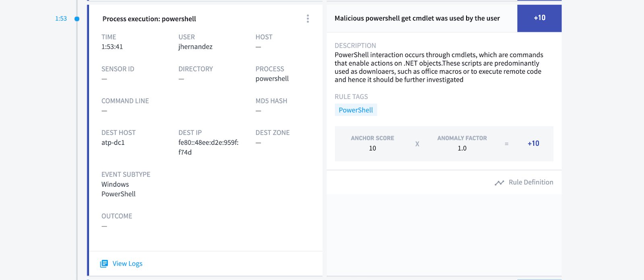
Task: Click the +10 result in score calculation
Action: pos(533,144)
